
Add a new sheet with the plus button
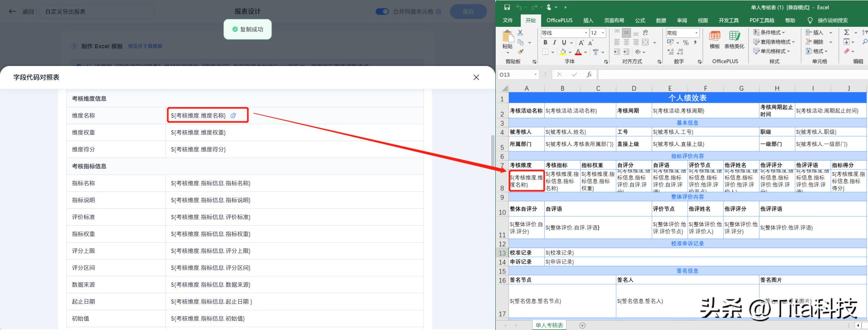(582, 325)
